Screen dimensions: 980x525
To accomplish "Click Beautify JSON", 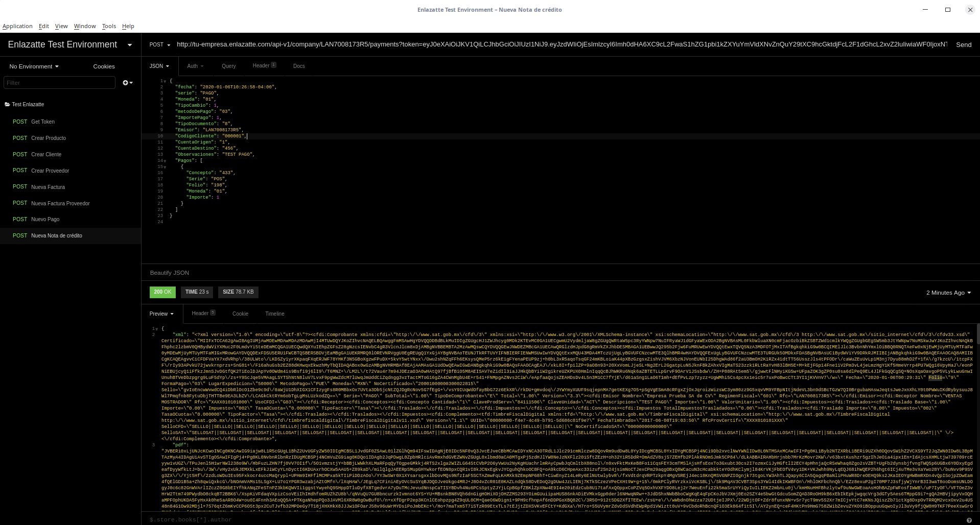I will pos(169,273).
